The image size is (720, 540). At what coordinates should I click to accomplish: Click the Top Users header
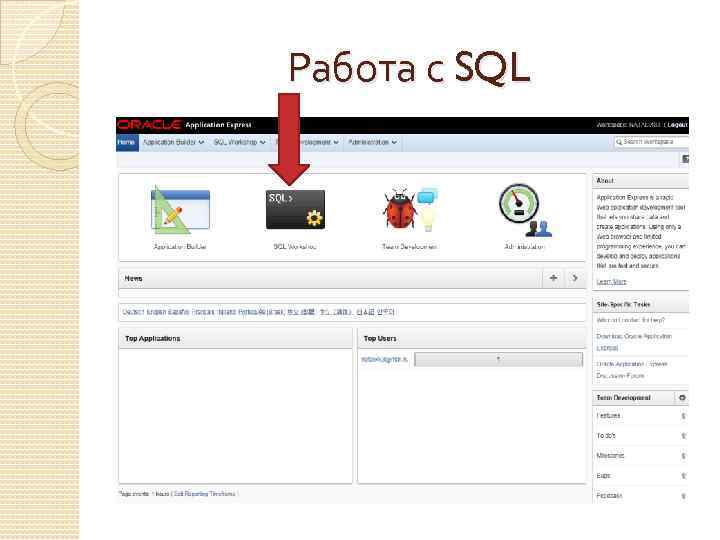(380, 338)
